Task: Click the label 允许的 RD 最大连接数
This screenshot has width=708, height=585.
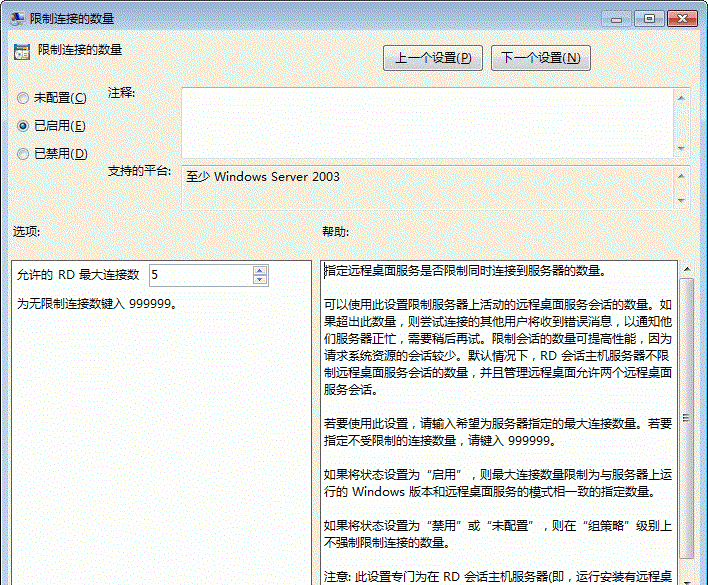Action: [78, 274]
